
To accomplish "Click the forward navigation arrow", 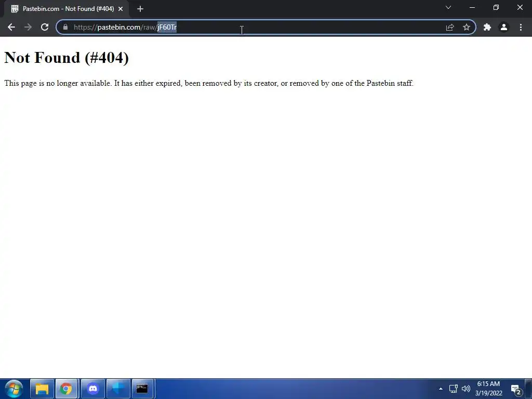I will [28, 27].
